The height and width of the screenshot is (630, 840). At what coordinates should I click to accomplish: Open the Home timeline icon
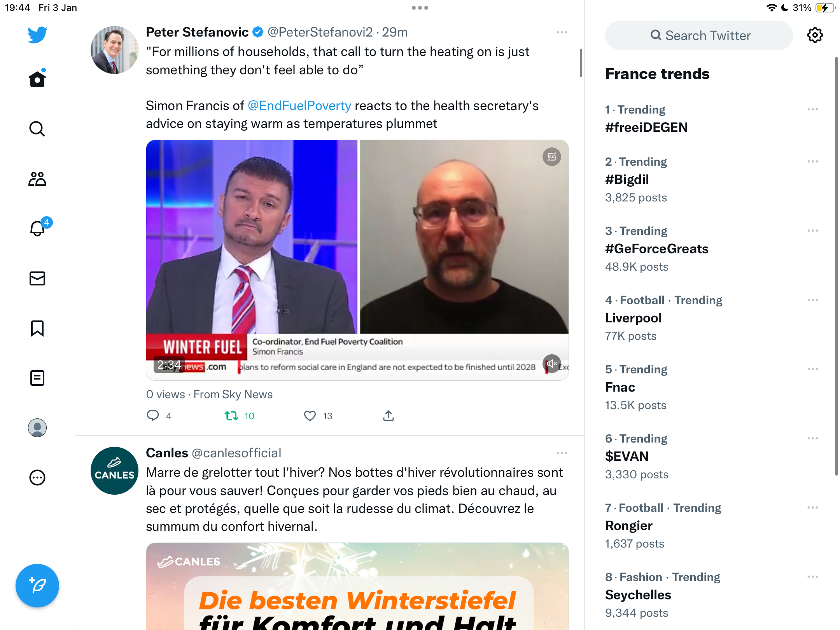click(37, 79)
